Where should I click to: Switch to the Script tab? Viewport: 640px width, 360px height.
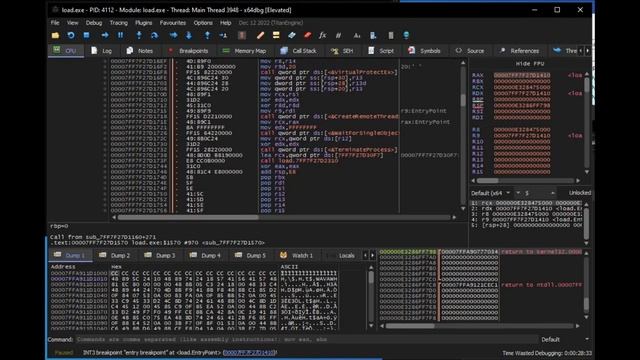(381, 51)
